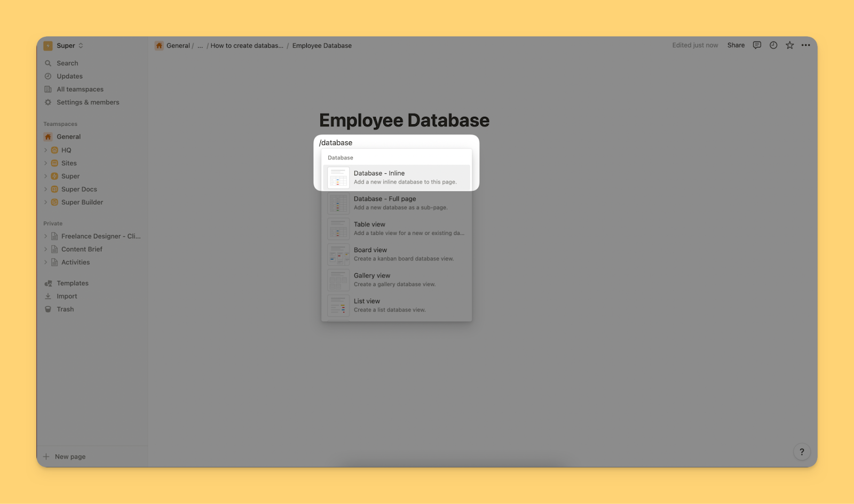Open Settings & members gear icon

(x=48, y=102)
